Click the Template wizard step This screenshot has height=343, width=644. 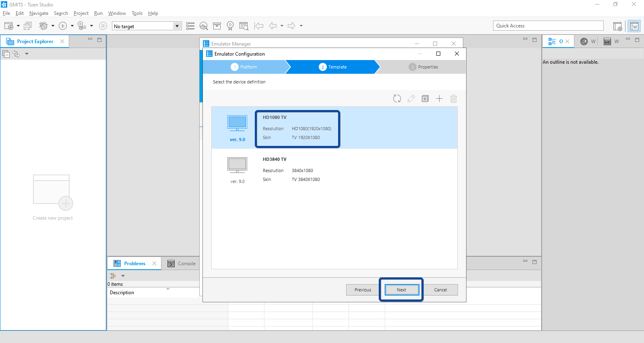tap(333, 67)
